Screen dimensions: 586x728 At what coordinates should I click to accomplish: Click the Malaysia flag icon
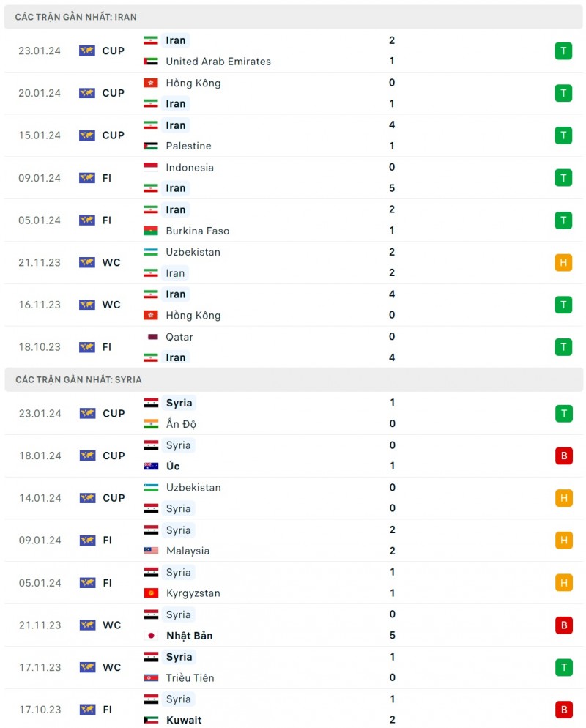coord(151,551)
